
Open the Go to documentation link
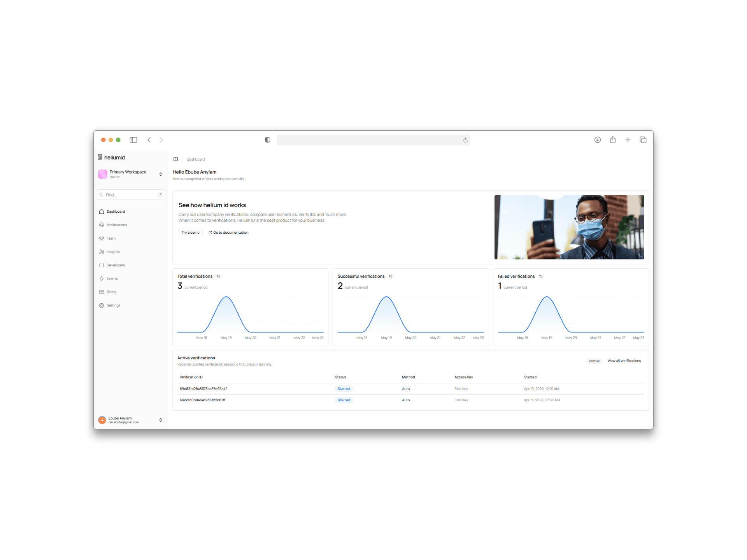(228, 233)
